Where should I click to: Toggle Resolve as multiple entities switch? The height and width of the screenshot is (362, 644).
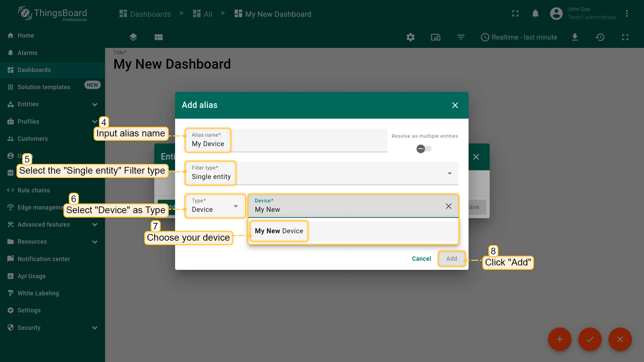coord(424,148)
